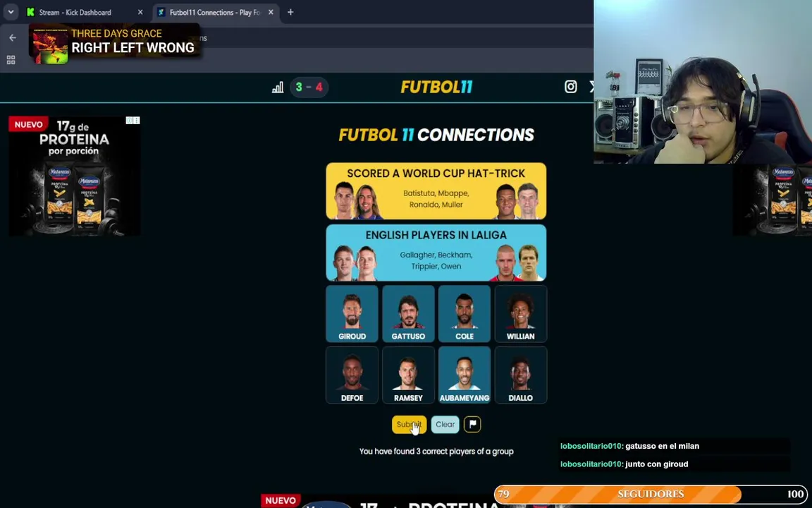Select the Giroud player card
Image resolution: width=812 pixels, height=508 pixels.
tap(352, 313)
